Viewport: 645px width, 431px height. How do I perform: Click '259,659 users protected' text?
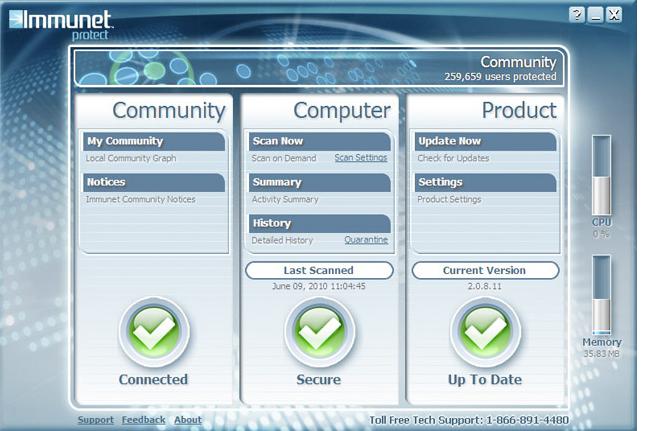[500, 76]
